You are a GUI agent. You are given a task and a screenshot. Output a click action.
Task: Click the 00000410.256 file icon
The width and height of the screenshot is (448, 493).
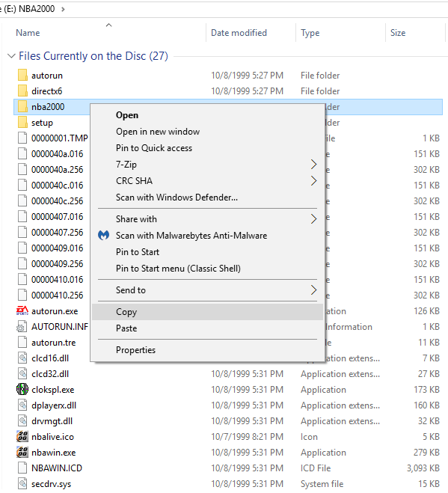tap(22, 296)
